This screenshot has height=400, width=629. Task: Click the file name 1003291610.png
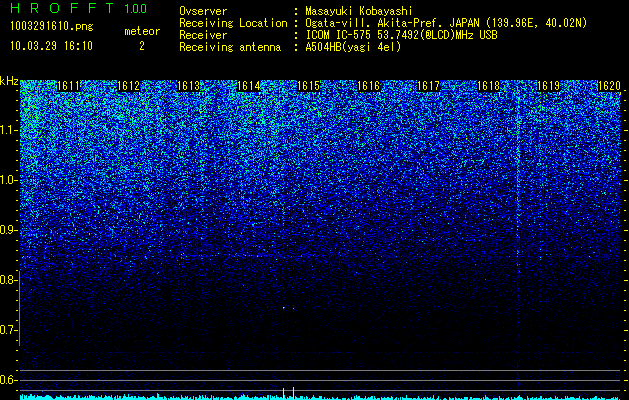(52, 26)
